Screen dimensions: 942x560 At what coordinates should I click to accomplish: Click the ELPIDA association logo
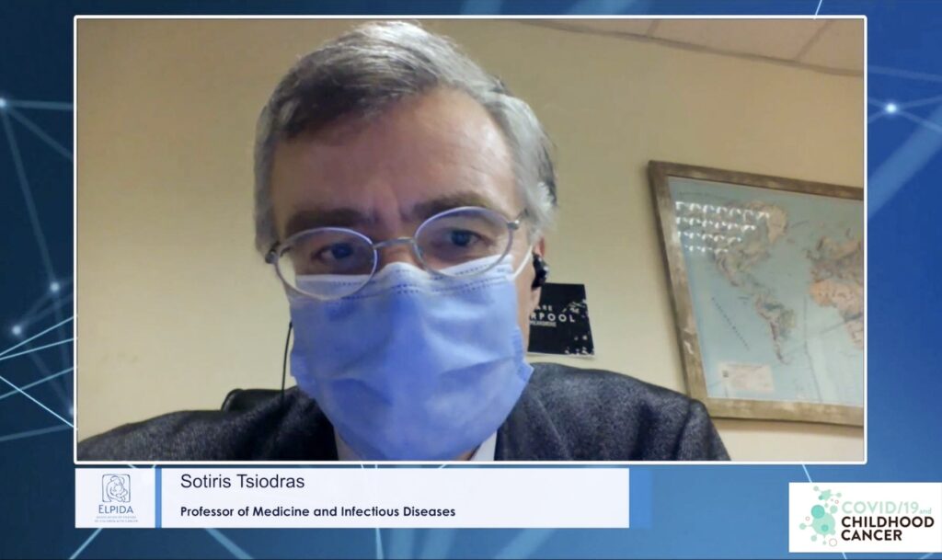coord(116,498)
